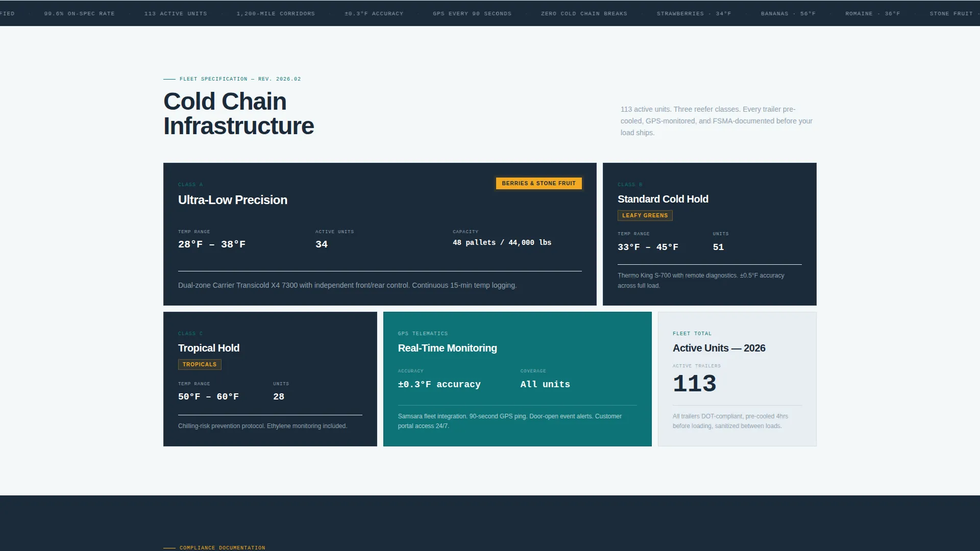Click ticker item Romaine · 36°F
Viewport: 980px width, 551px height.
[872, 14]
